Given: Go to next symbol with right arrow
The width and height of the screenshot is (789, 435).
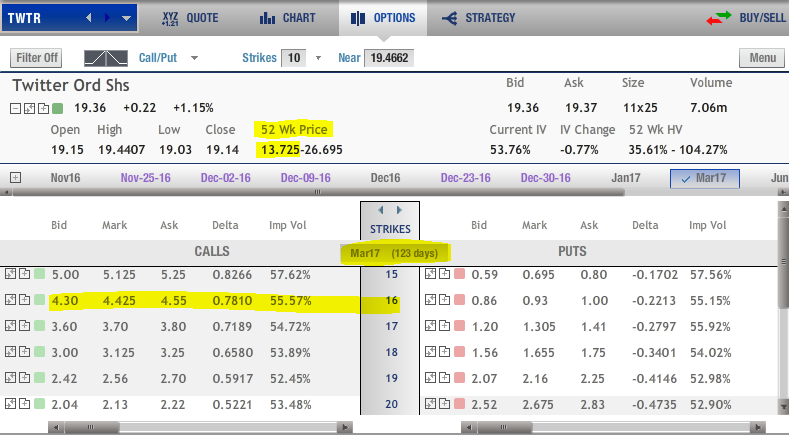Looking at the screenshot, I should (x=107, y=18).
